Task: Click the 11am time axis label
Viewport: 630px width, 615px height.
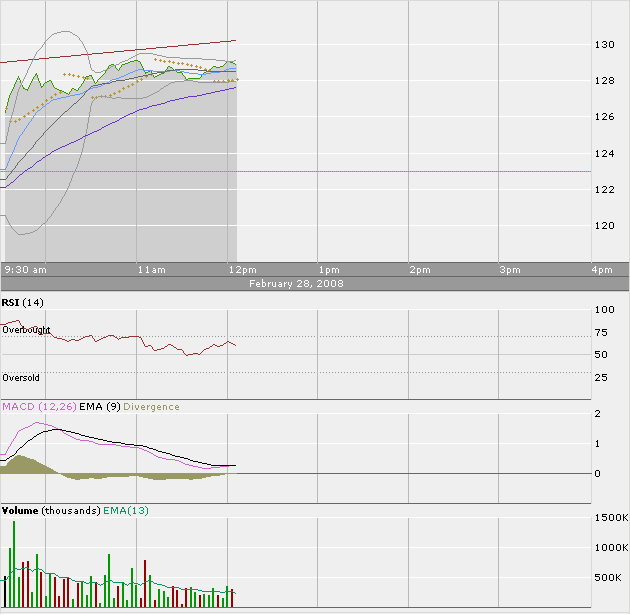Action: coord(151,270)
